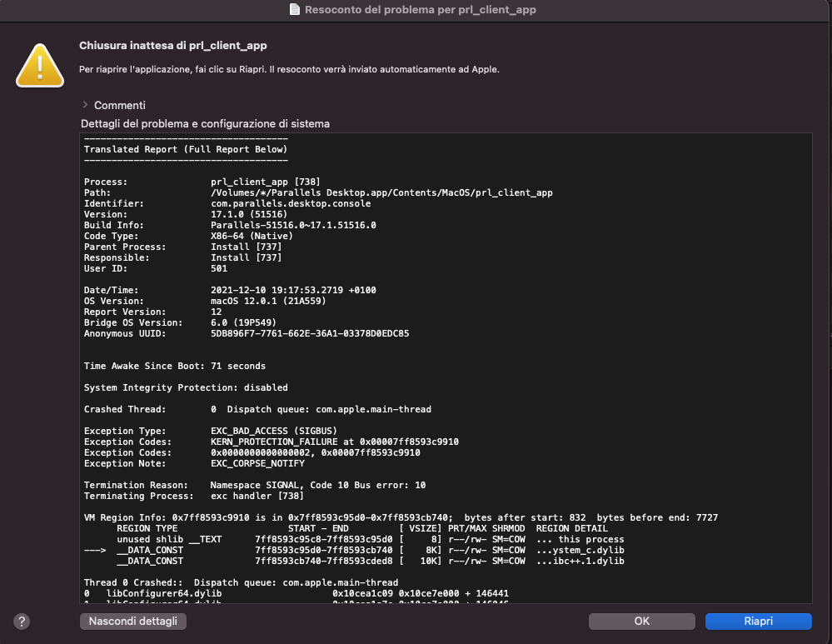This screenshot has height=644, width=832.
Task: Click User ID value '501'
Action: 218,268
